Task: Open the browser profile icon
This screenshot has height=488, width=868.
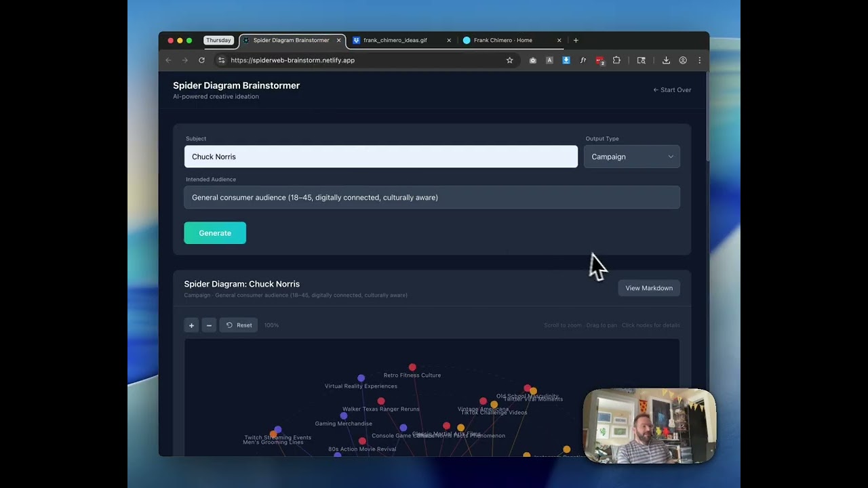Action: pyautogui.click(x=683, y=60)
